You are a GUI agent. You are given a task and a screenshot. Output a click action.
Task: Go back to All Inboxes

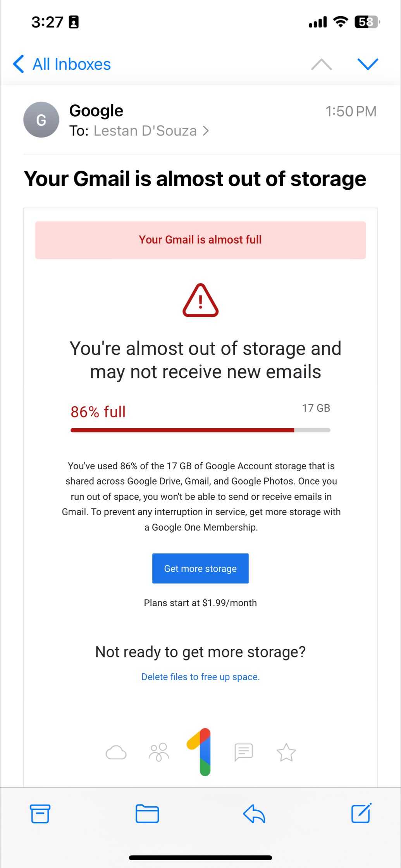(x=62, y=64)
